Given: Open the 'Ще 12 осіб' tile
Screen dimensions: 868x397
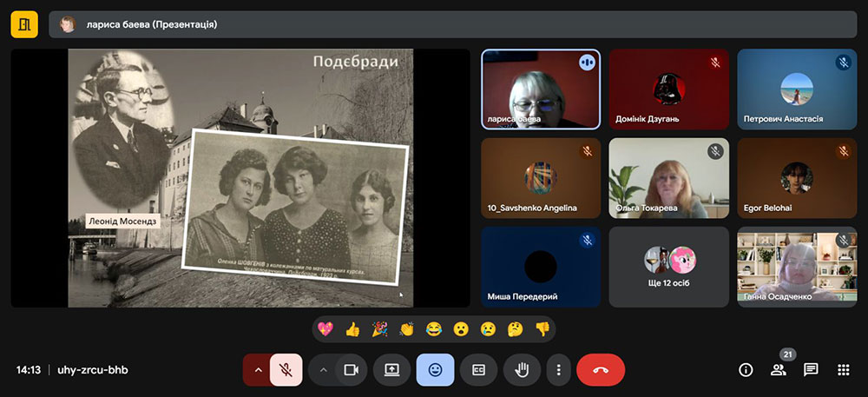Looking at the screenshot, I should click(x=668, y=267).
